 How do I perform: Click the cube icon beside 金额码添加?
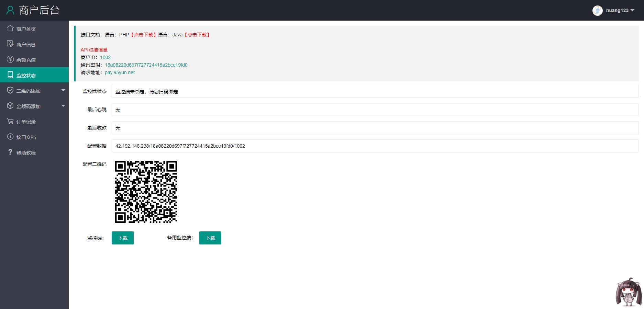click(10, 106)
